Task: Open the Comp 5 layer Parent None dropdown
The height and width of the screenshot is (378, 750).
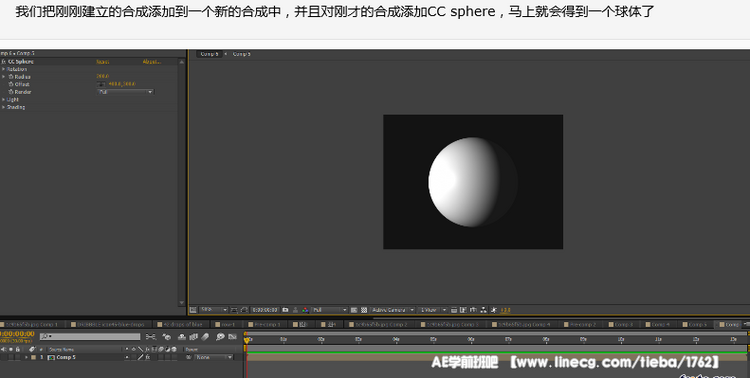Action: pos(214,357)
